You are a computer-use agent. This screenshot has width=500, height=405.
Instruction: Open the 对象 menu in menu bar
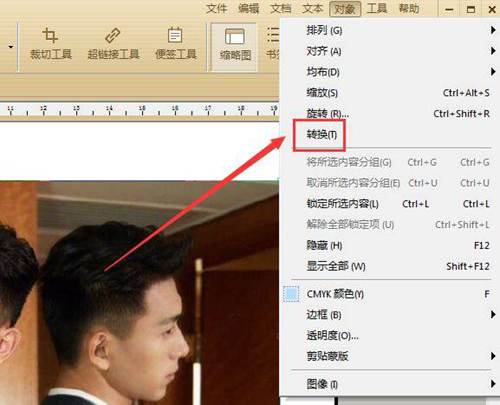(345, 9)
